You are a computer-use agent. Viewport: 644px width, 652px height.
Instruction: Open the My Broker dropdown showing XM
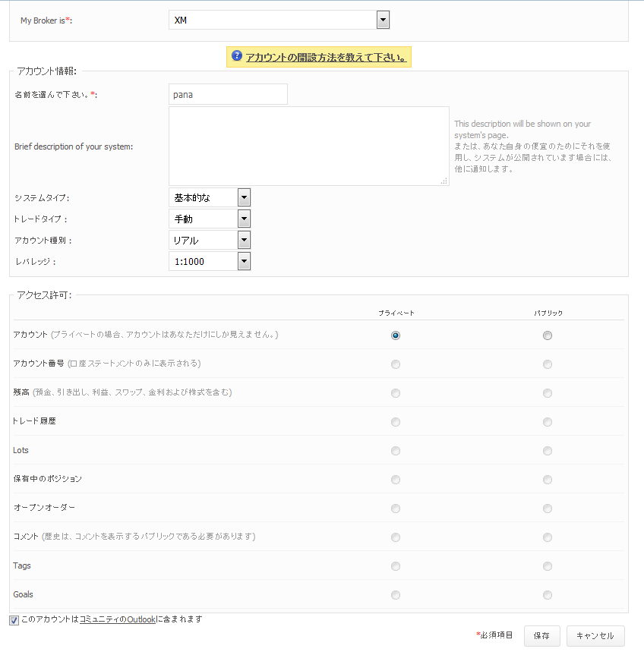pyautogui.click(x=383, y=20)
